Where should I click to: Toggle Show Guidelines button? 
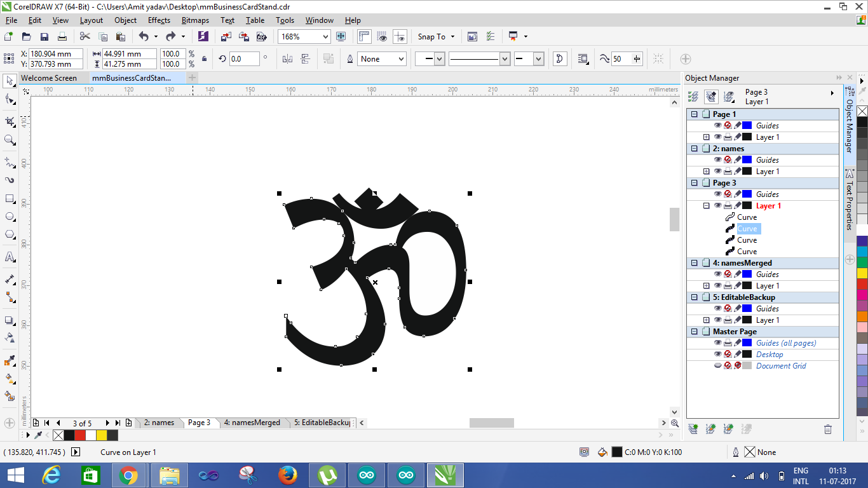point(400,37)
